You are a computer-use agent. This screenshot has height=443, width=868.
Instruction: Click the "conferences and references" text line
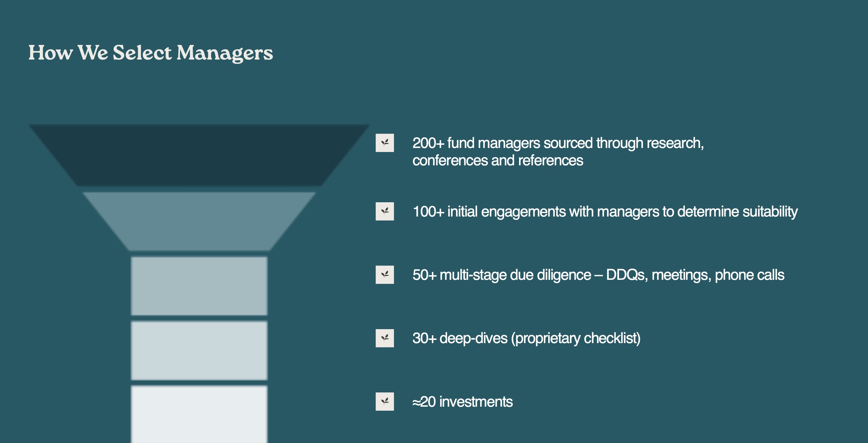point(497,161)
